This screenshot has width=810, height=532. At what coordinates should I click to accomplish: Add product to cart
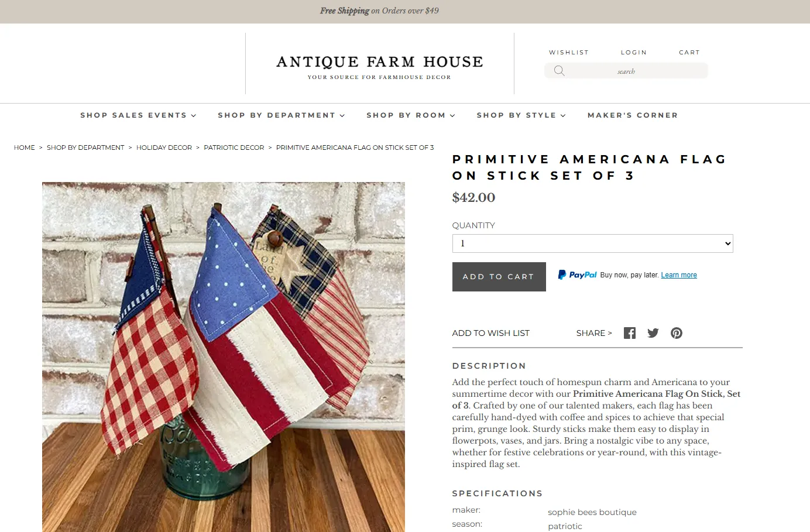pos(499,277)
